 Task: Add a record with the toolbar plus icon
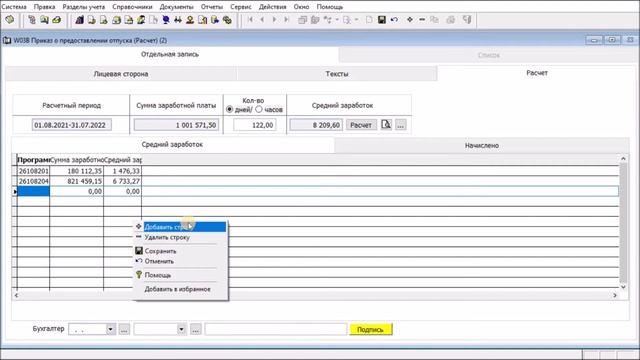click(410, 20)
